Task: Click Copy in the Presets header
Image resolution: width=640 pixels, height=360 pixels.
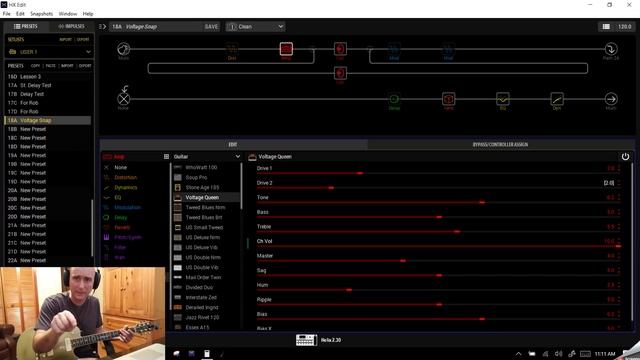Action: point(36,66)
